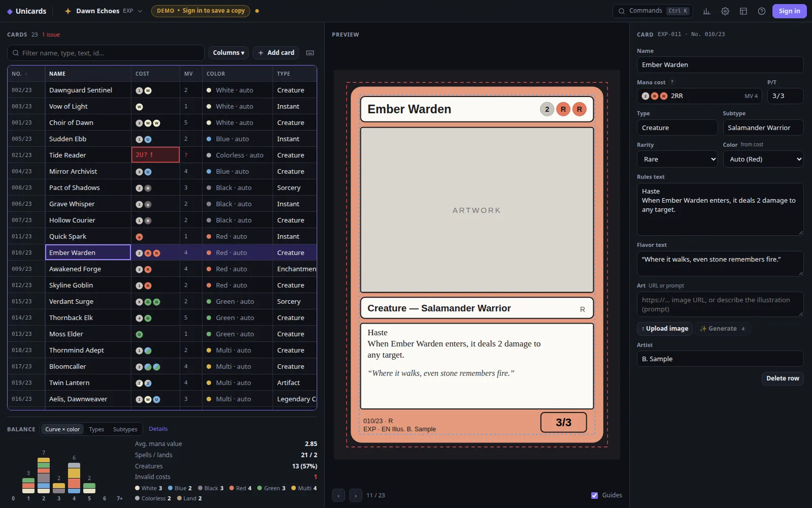Focus the card filter search field
Screen dimensions: 812x508
[x=106, y=53]
